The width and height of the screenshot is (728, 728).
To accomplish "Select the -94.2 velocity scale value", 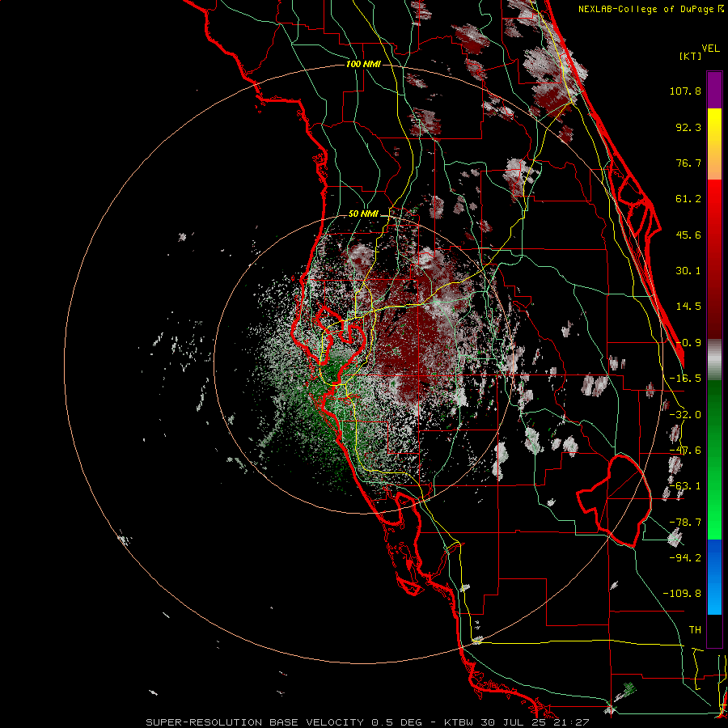I will pos(685,557).
